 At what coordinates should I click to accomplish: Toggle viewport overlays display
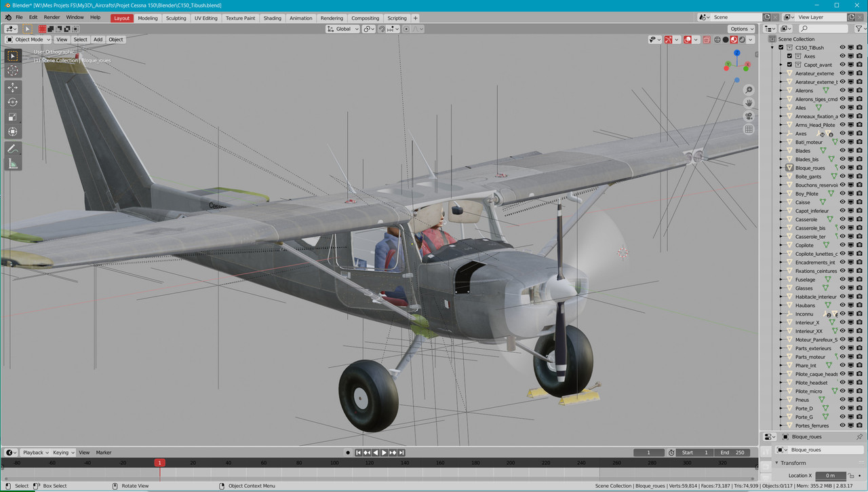pyautogui.click(x=688, y=39)
